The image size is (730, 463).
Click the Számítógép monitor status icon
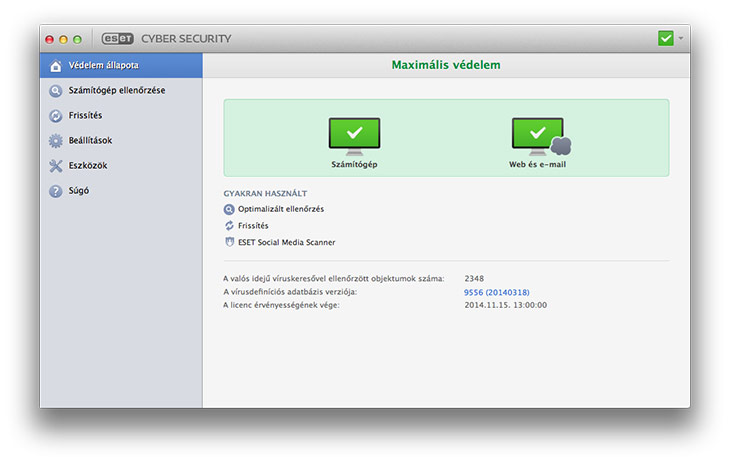coord(354,136)
